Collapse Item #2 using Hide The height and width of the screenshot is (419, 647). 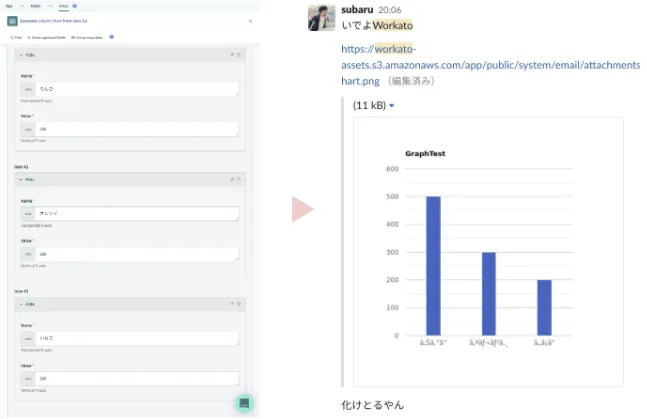coord(27,180)
